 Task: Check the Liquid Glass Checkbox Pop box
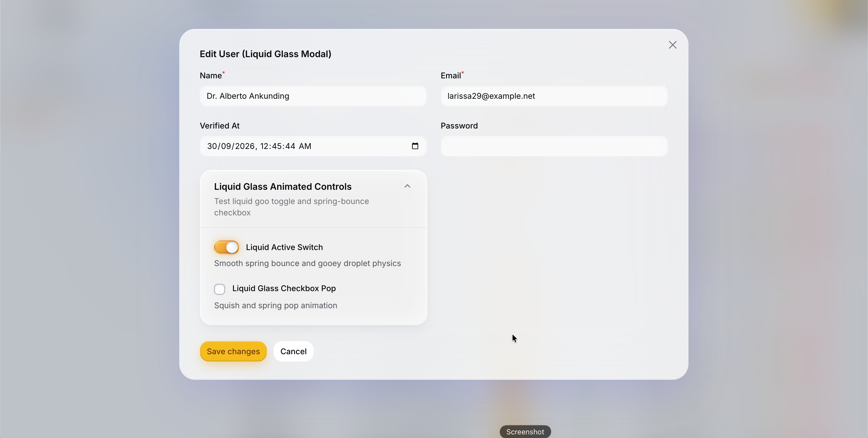pos(220,289)
